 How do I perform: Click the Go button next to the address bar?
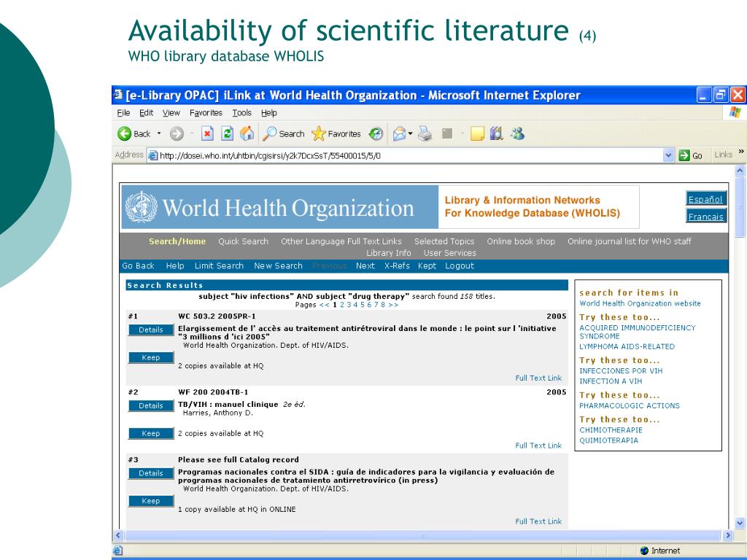tap(691, 155)
